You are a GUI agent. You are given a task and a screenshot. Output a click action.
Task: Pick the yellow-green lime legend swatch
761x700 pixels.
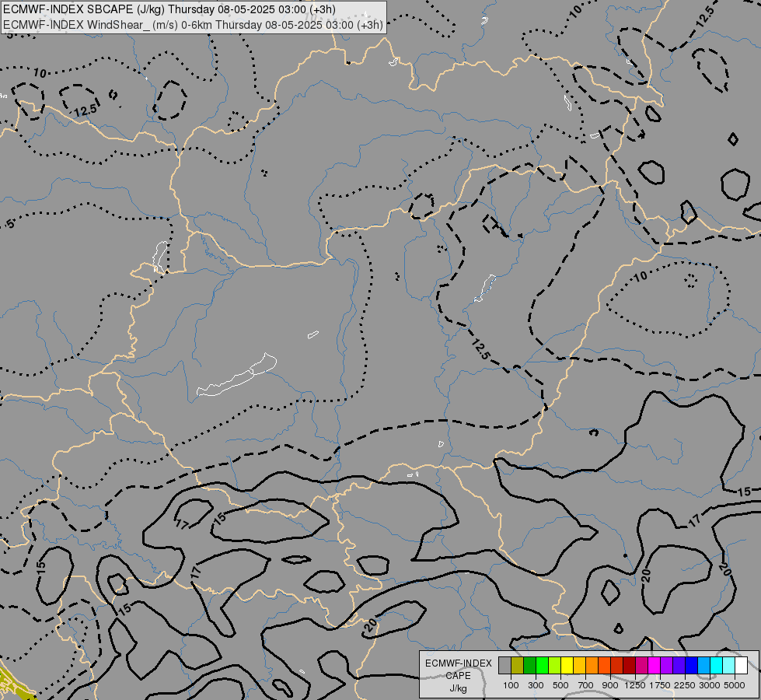(555, 665)
